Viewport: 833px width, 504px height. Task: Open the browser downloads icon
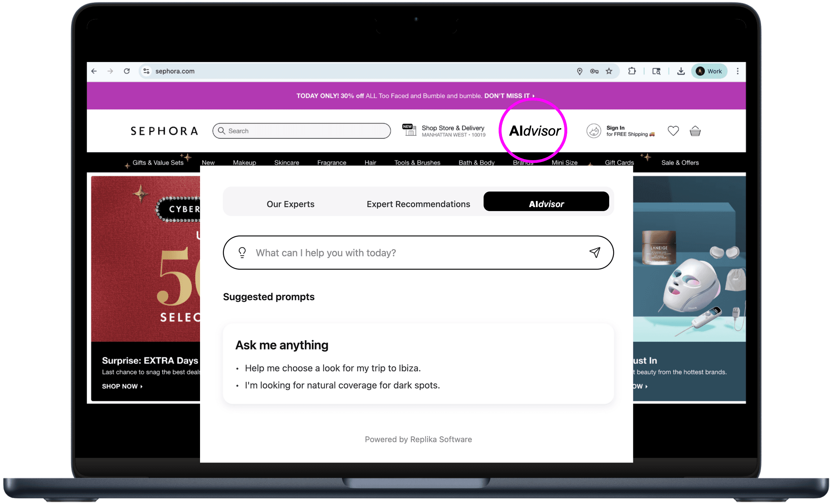coord(681,71)
